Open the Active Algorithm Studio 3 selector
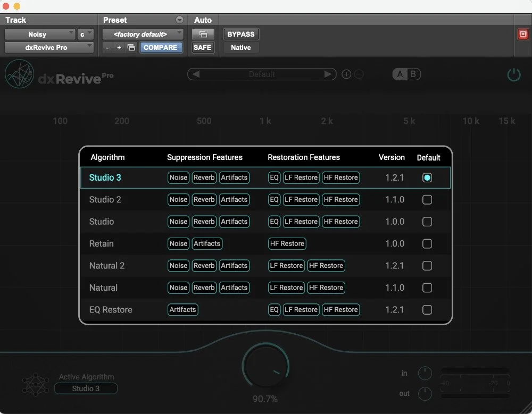Image resolution: width=532 pixels, height=414 pixels. (86, 388)
